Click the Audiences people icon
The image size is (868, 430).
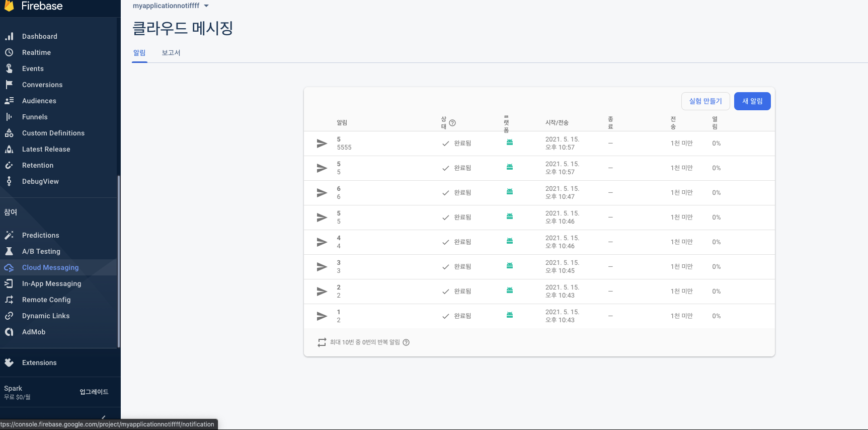pyautogui.click(x=9, y=101)
